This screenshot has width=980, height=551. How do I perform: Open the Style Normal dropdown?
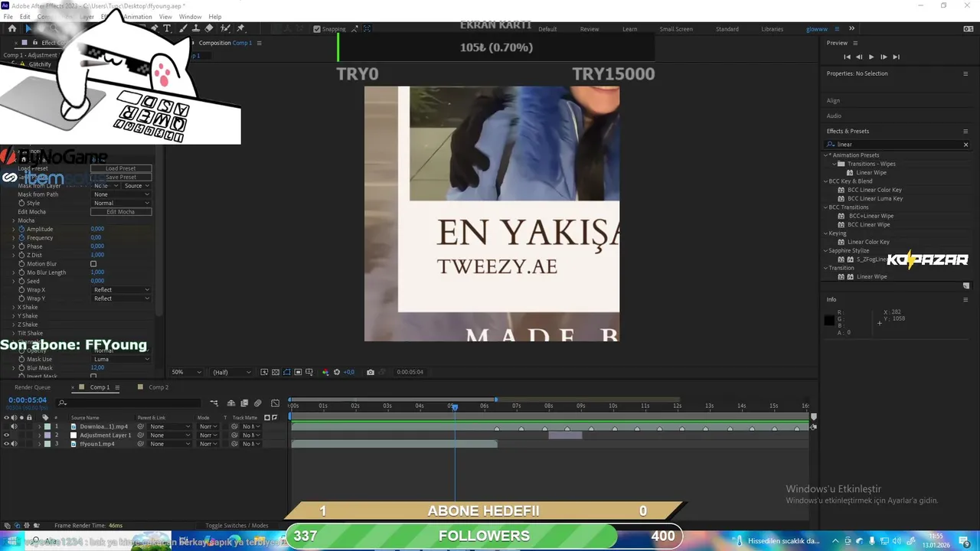click(121, 203)
